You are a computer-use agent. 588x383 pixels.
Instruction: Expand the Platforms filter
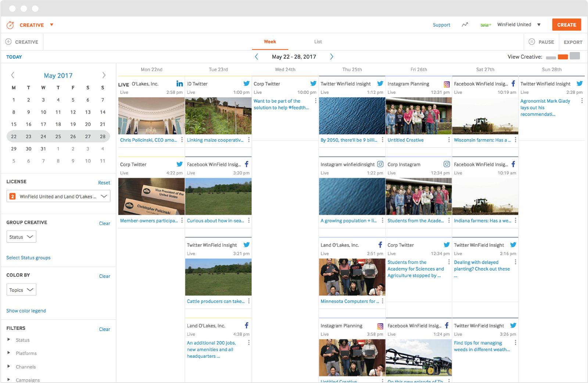(x=9, y=353)
